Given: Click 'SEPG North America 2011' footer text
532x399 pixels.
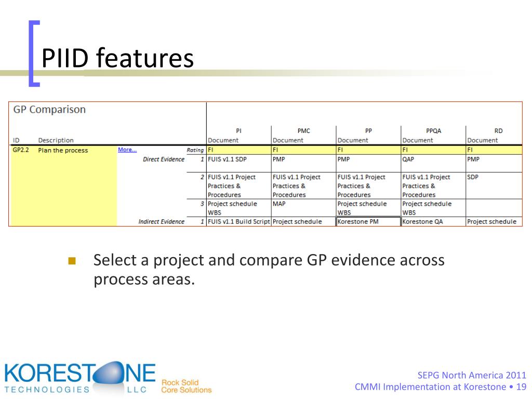Looking at the screenshot, I should (472, 375).
